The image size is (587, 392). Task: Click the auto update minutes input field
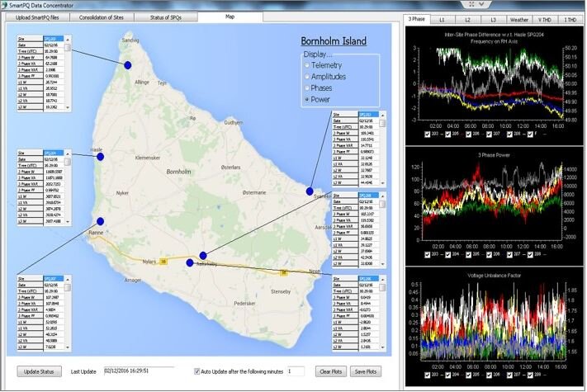click(296, 371)
